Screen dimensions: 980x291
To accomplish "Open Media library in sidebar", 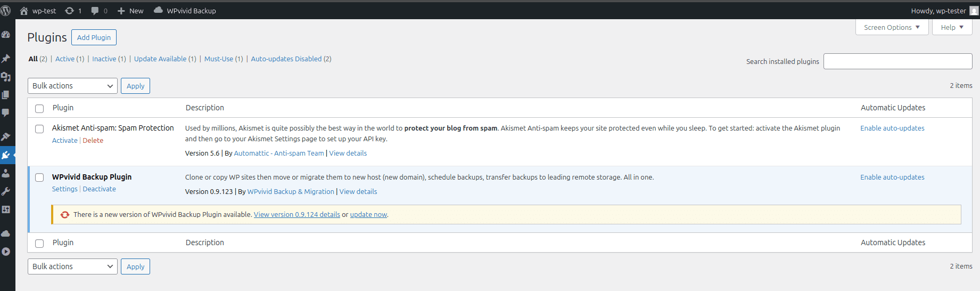I will point(6,77).
